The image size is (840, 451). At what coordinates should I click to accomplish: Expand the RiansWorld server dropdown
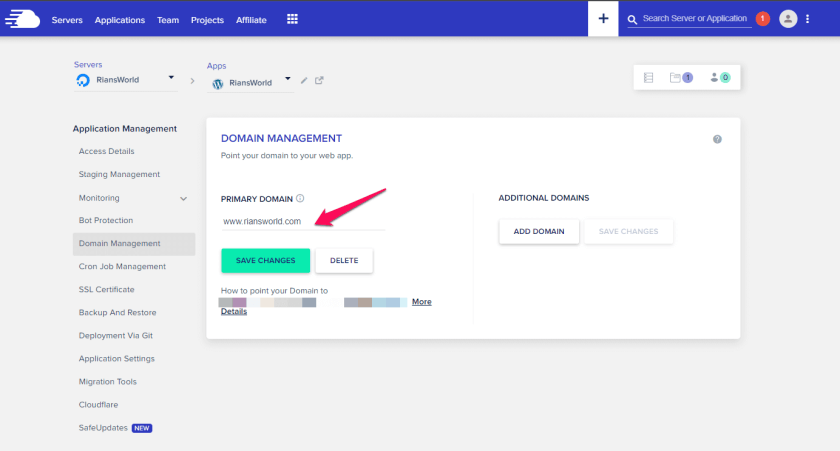click(171, 78)
